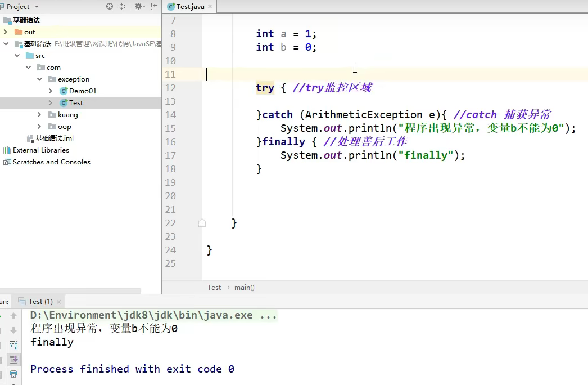588x385 pixels.
Task: Select the out folder
Action: 29,32
